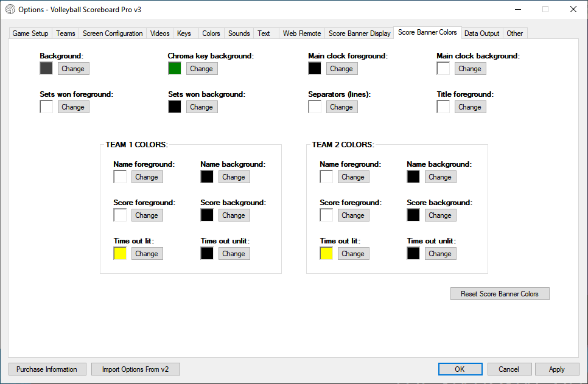The image size is (588, 384).
Task: Click the gray Background color swatch
Action: 46,69
